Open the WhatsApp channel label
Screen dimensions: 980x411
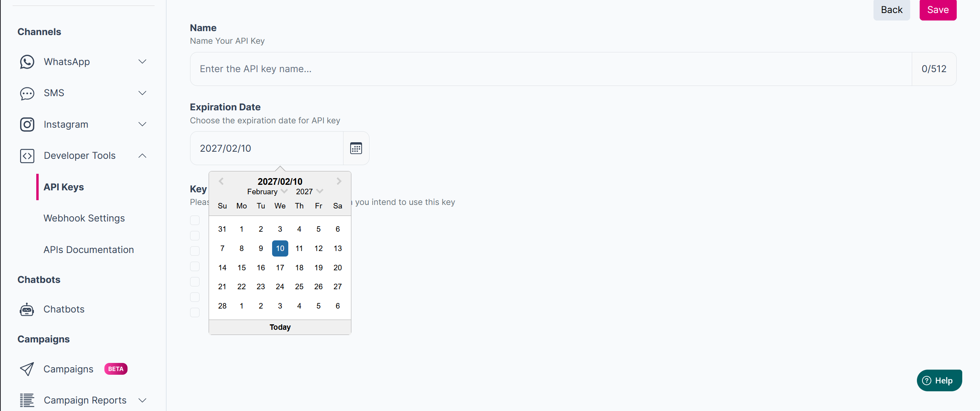pyautogui.click(x=67, y=62)
